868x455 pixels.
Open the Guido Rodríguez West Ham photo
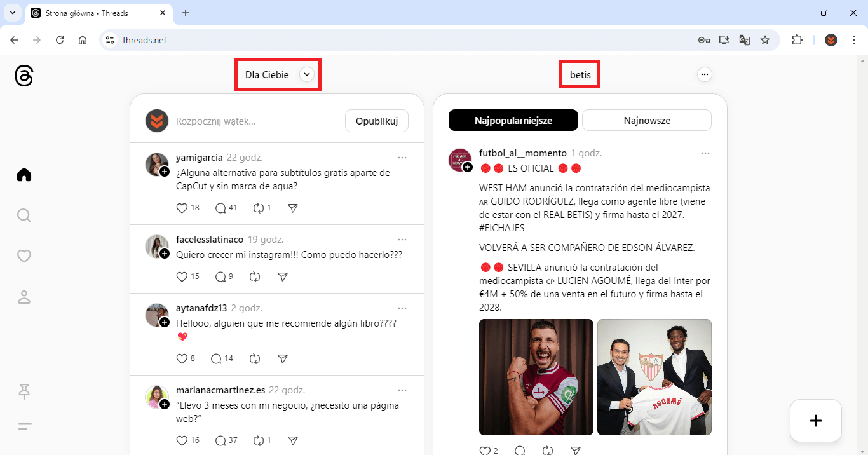(x=536, y=377)
